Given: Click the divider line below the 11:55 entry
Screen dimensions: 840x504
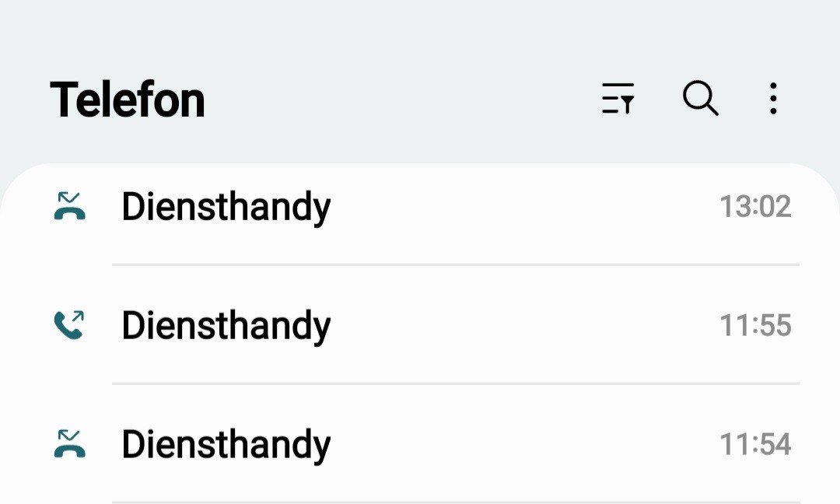Looking at the screenshot, I should [455, 383].
